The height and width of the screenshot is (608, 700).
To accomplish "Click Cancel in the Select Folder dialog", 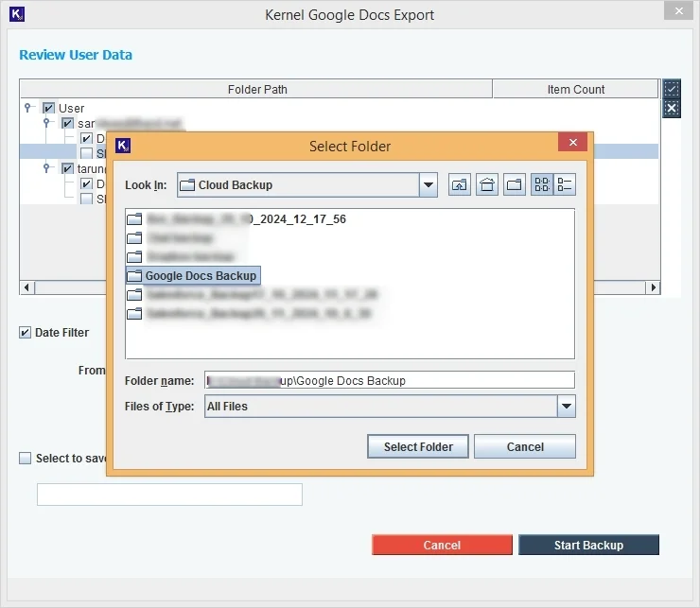I will tap(524, 447).
